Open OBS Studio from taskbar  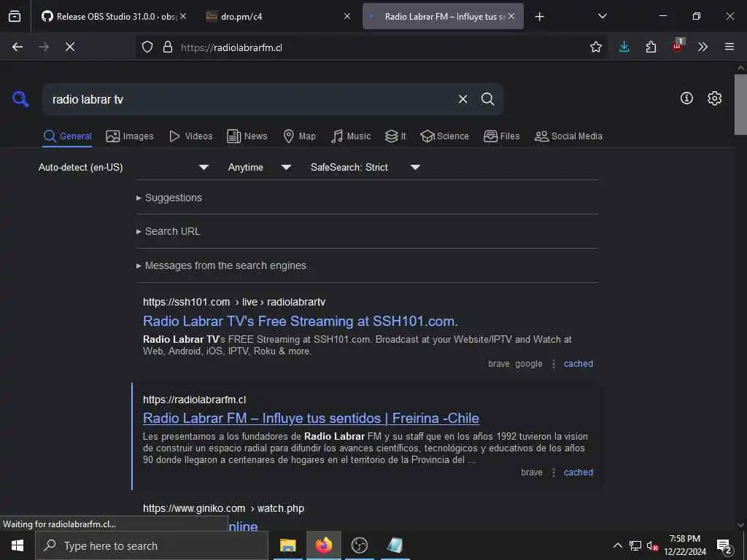[x=359, y=545]
